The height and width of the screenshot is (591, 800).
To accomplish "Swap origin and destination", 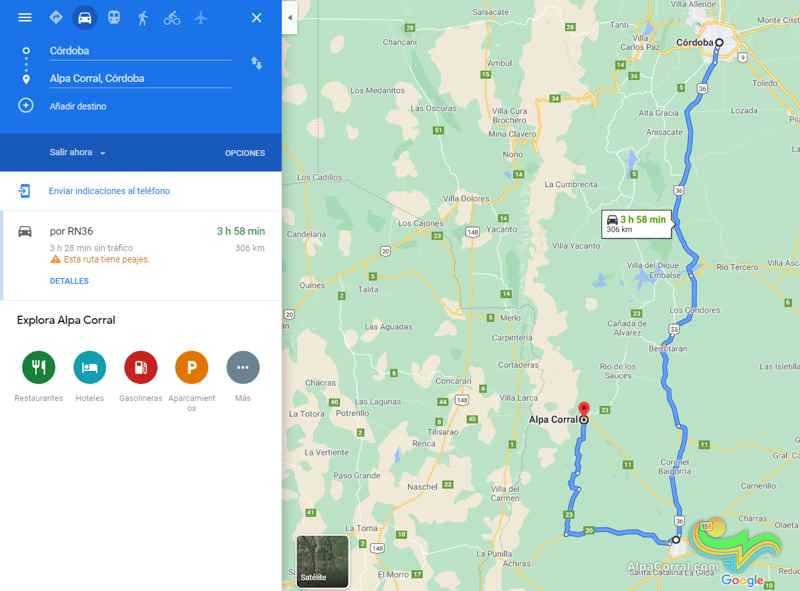I will [257, 63].
